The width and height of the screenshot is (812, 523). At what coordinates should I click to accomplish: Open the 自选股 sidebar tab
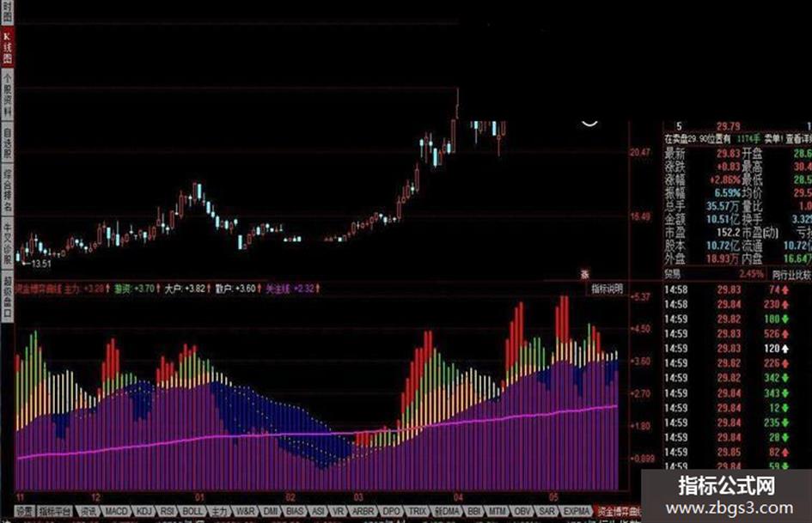tap(7, 143)
